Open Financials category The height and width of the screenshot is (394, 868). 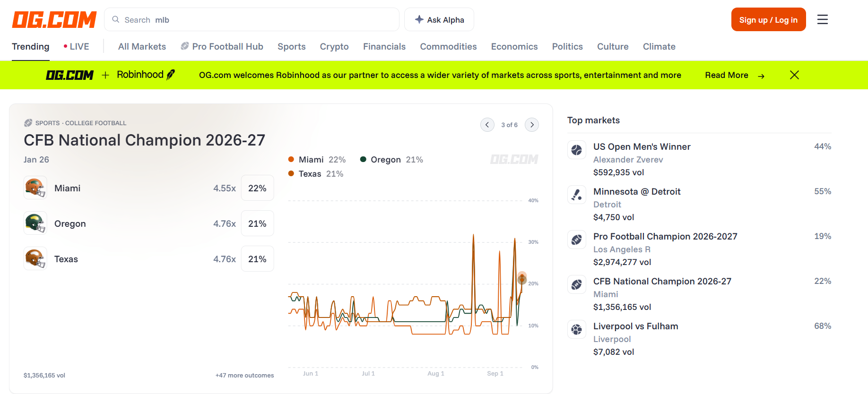[x=384, y=46]
